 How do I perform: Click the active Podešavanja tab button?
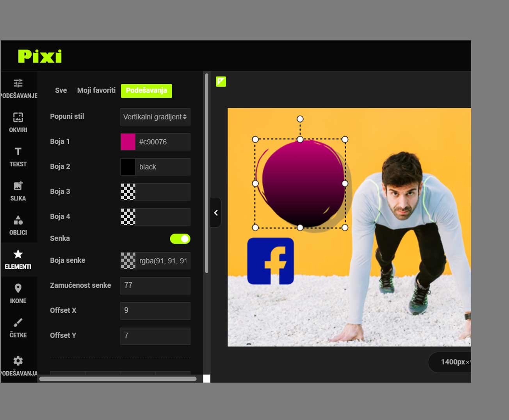pyautogui.click(x=146, y=91)
